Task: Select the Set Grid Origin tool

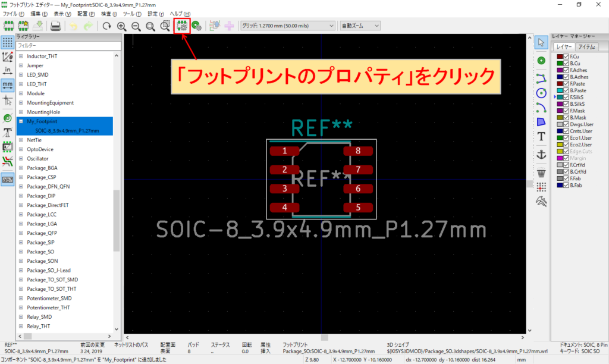Action: 541,187
